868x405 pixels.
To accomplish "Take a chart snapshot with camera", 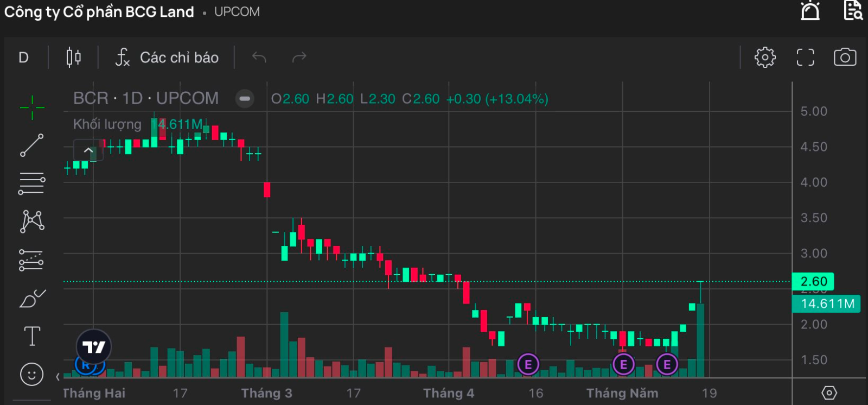I will click(845, 57).
